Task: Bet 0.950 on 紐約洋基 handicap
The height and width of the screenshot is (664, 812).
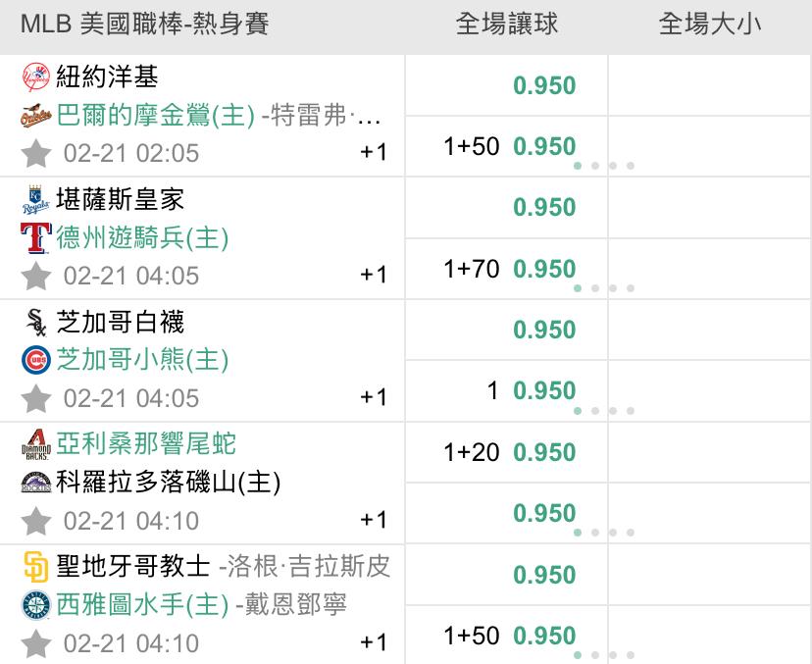Action: tap(544, 85)
